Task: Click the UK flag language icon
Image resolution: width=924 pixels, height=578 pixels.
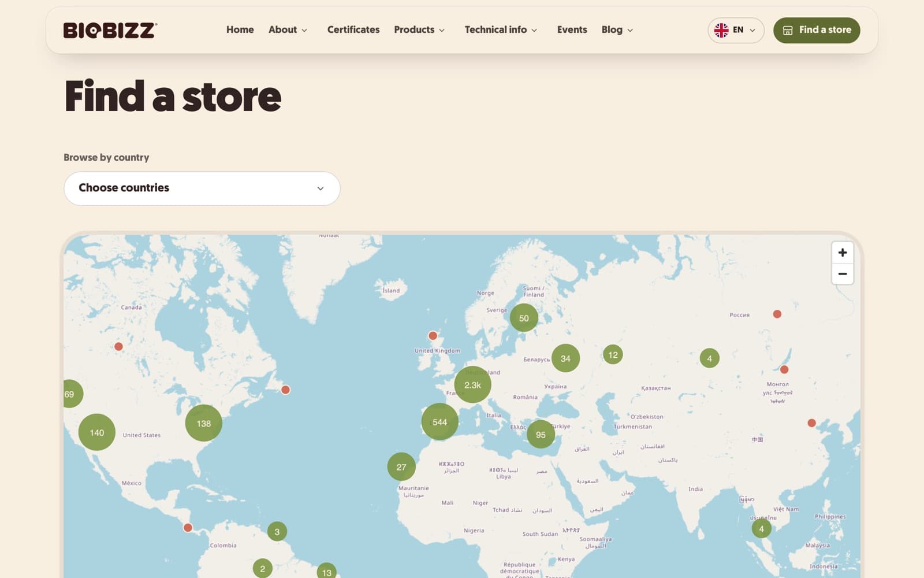Action: click(x=721, y=30)
